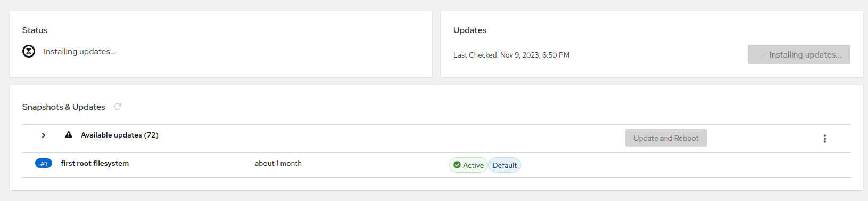Click the Default snapshot label
Viewport: 868px width, 201px height.
[x=505, y=165]
